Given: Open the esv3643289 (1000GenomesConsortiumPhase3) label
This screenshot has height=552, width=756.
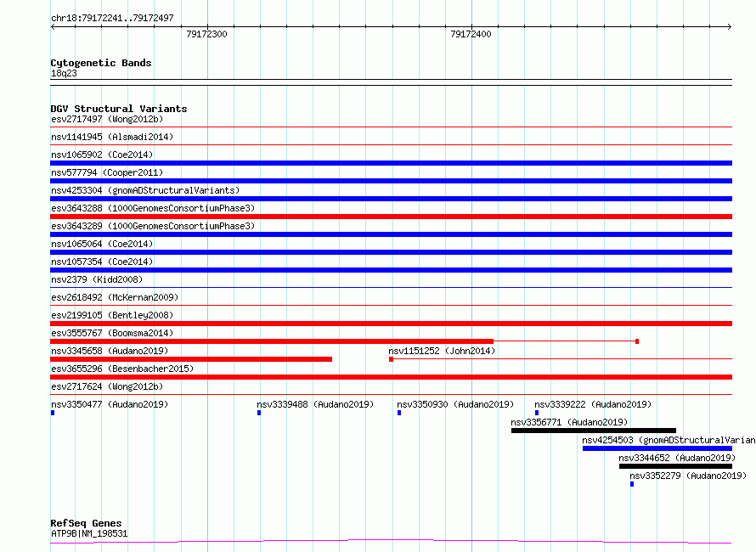Looking at the screenshot, I should tap(153, 226).
